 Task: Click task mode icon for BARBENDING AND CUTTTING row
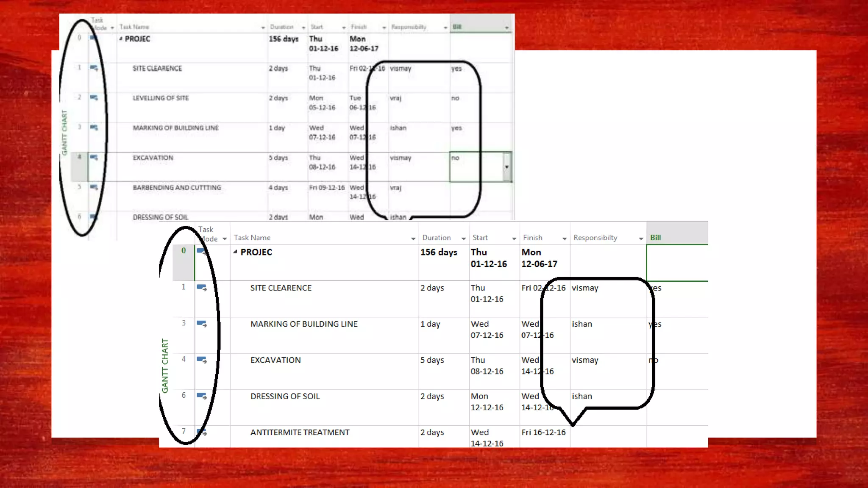[x=94, y=187]
